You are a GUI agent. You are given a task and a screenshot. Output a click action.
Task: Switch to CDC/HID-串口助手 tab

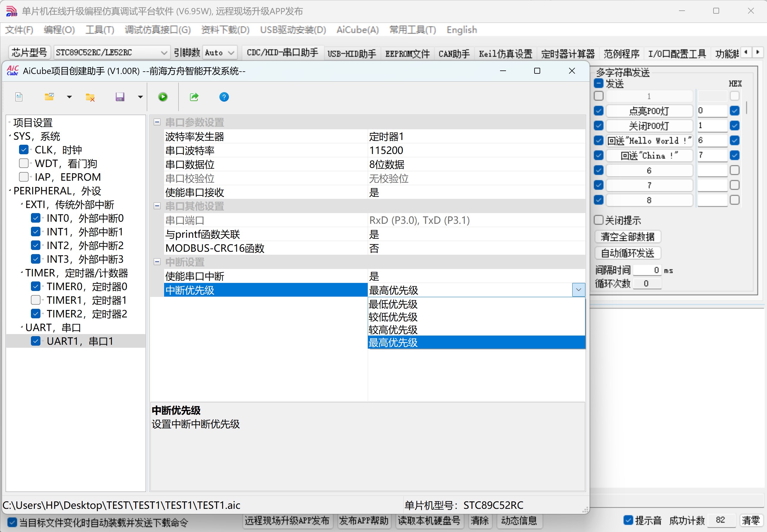(282, 53)
